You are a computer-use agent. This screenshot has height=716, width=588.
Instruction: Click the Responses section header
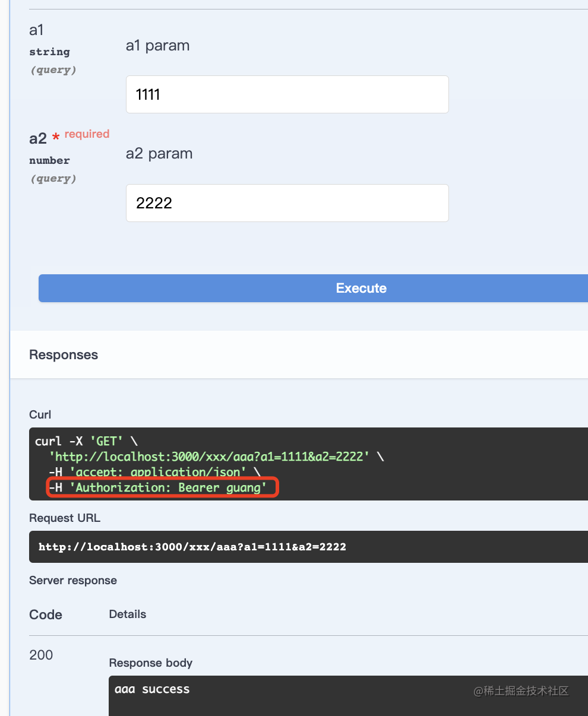(x=64, y=355)
